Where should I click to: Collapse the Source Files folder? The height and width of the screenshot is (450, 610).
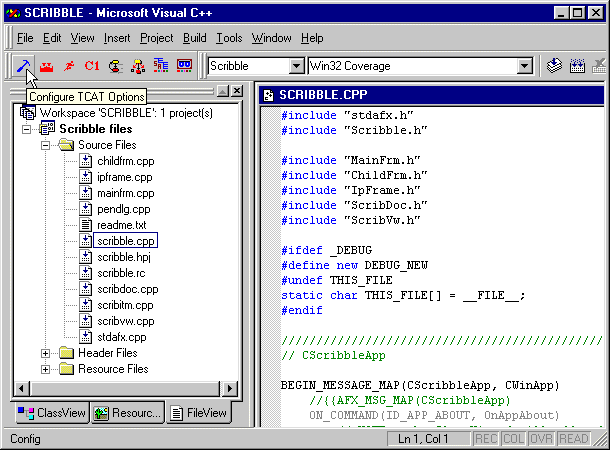(46, 145)
